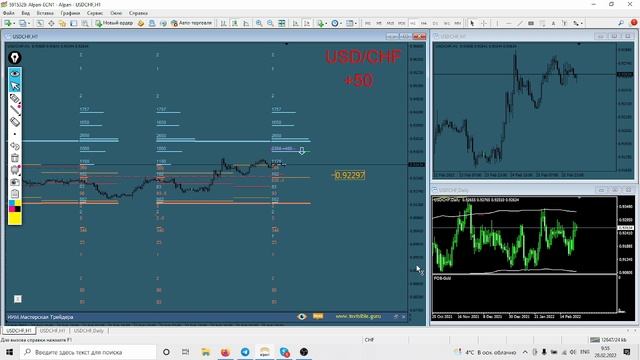
Task: Open the Вставка menu
Action: (45, 13)
